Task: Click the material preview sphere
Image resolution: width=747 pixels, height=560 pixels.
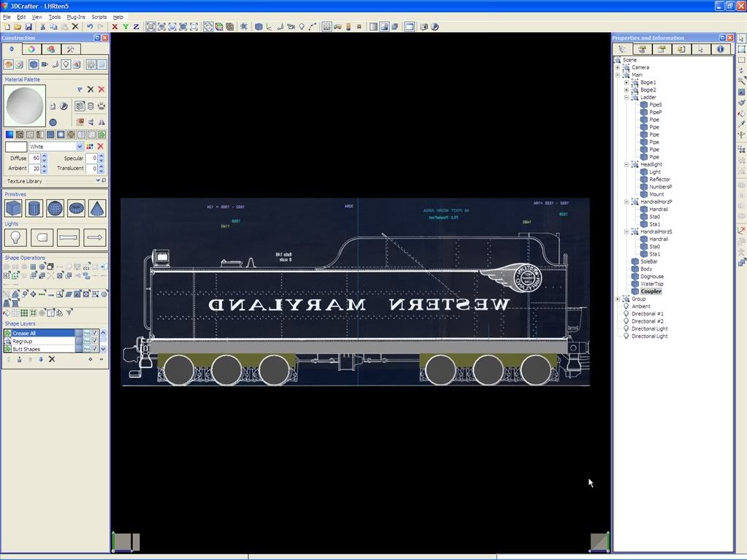Action: pyautogui.click(x=25, y=106)
